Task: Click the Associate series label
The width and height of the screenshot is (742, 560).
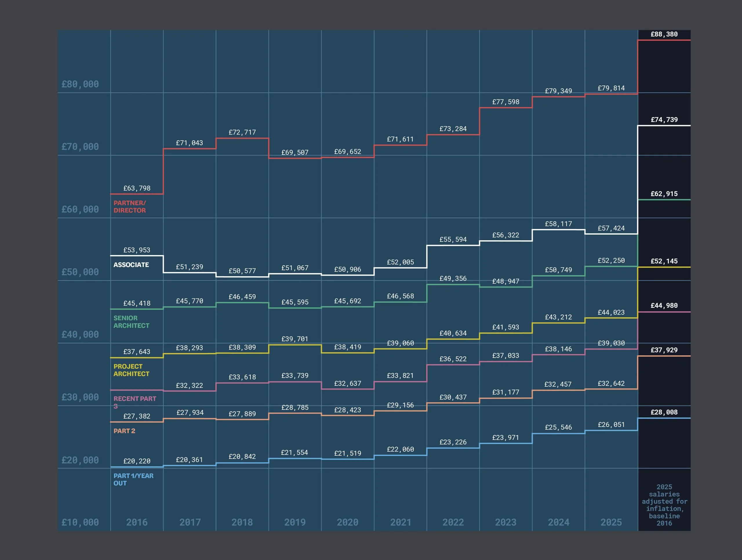Action: (131, 265)
